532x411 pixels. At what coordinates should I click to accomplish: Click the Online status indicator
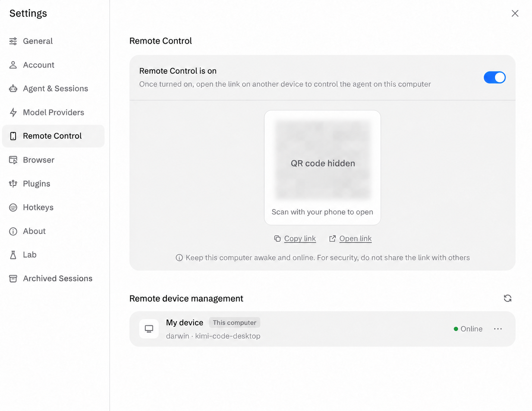[x=468, y=329]
